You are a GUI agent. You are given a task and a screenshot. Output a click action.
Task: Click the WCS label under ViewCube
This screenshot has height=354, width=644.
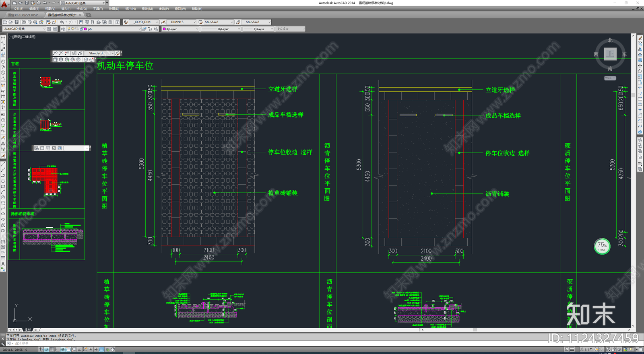[x=610, y=78]
